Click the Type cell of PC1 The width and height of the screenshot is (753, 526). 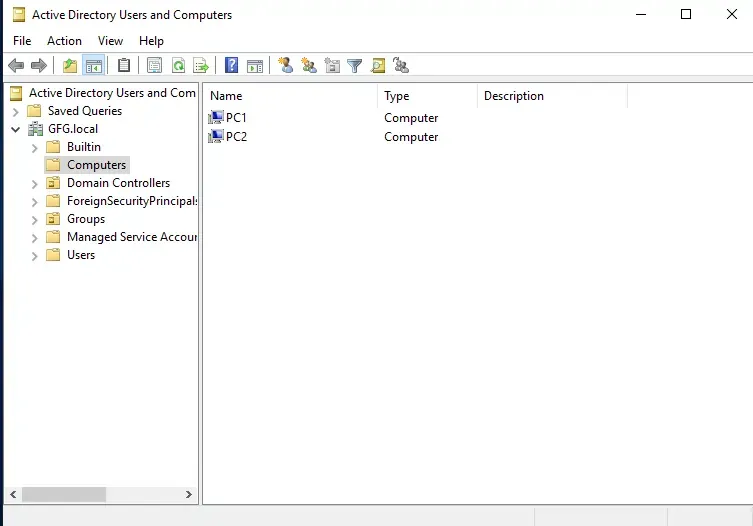411,118
